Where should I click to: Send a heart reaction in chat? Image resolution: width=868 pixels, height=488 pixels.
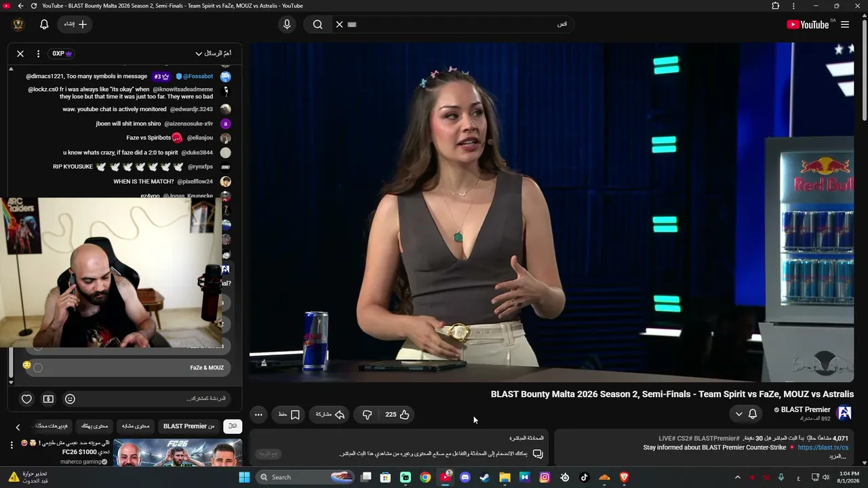point(26,399)
